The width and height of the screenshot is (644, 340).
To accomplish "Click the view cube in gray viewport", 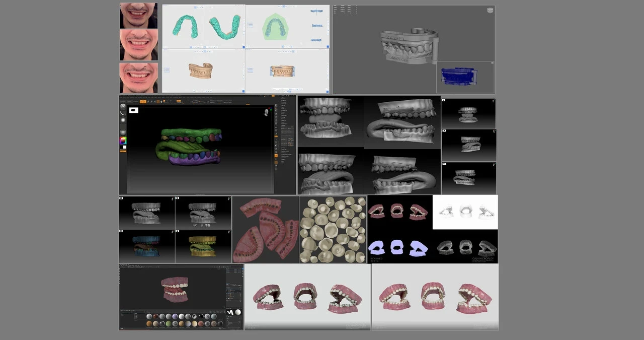I will pos(490,10).
